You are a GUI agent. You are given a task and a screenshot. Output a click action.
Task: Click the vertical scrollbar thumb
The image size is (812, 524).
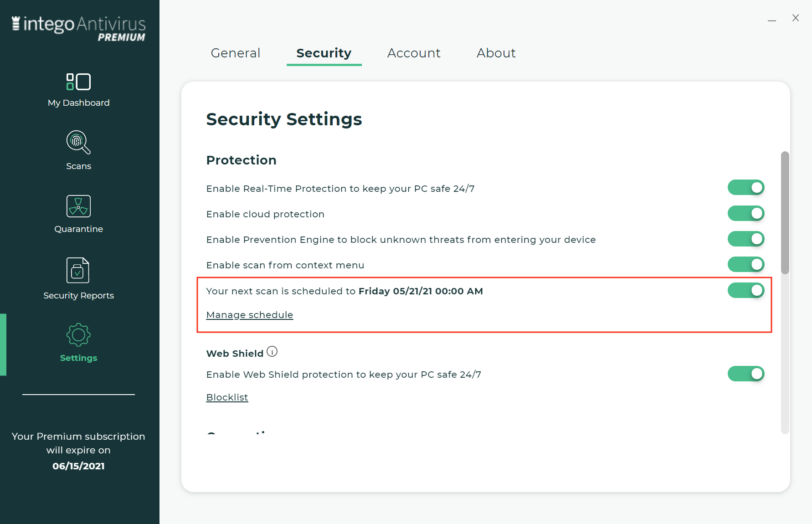[x=785, y=213]
